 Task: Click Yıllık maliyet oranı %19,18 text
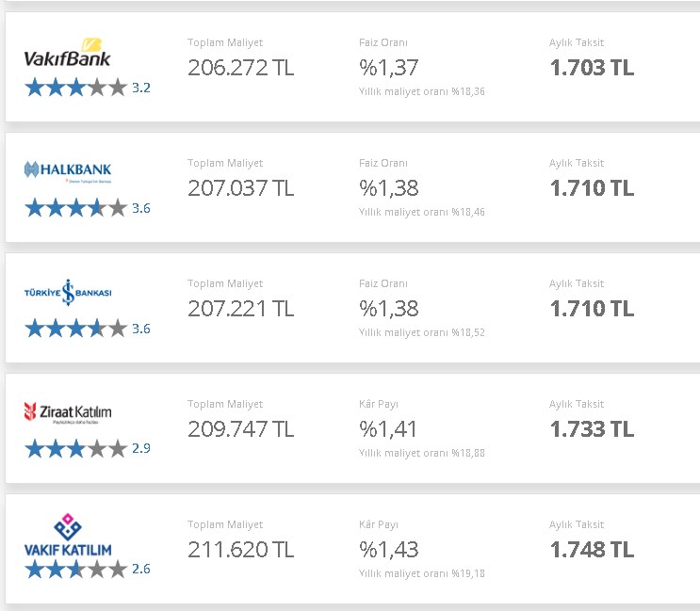(422, 573)
